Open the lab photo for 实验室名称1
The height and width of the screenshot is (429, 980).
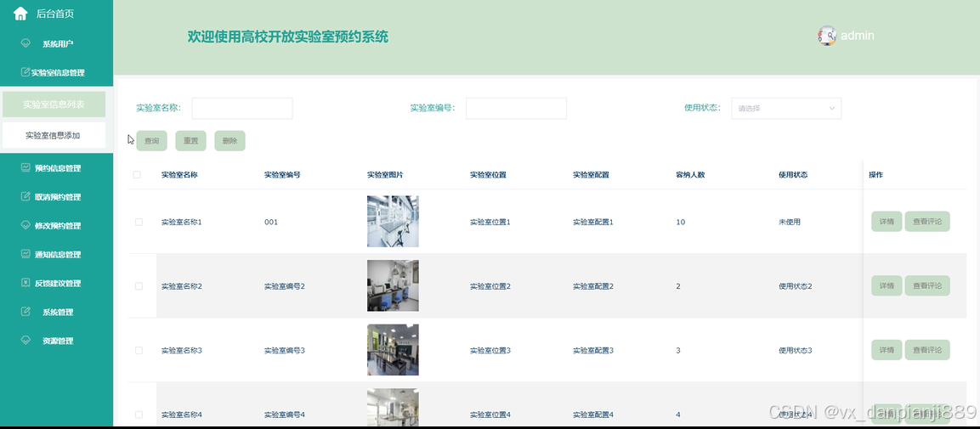tap(393, 221)
